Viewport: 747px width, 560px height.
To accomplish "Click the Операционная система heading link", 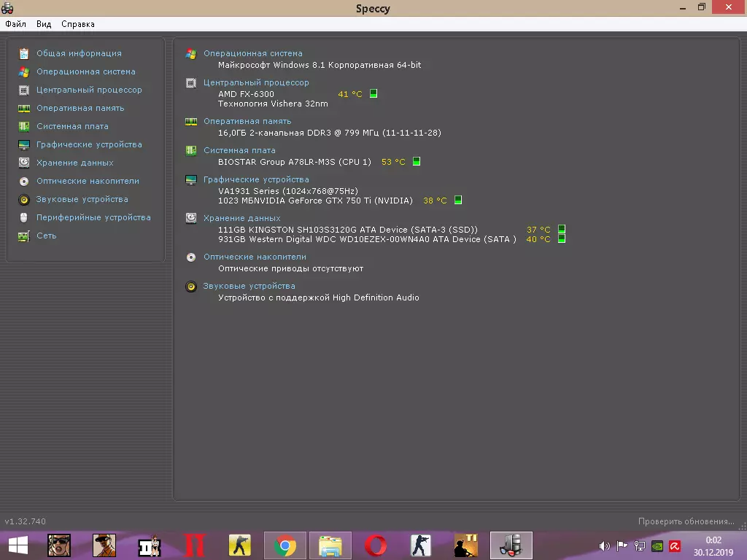I will click(x=252, y=53).
